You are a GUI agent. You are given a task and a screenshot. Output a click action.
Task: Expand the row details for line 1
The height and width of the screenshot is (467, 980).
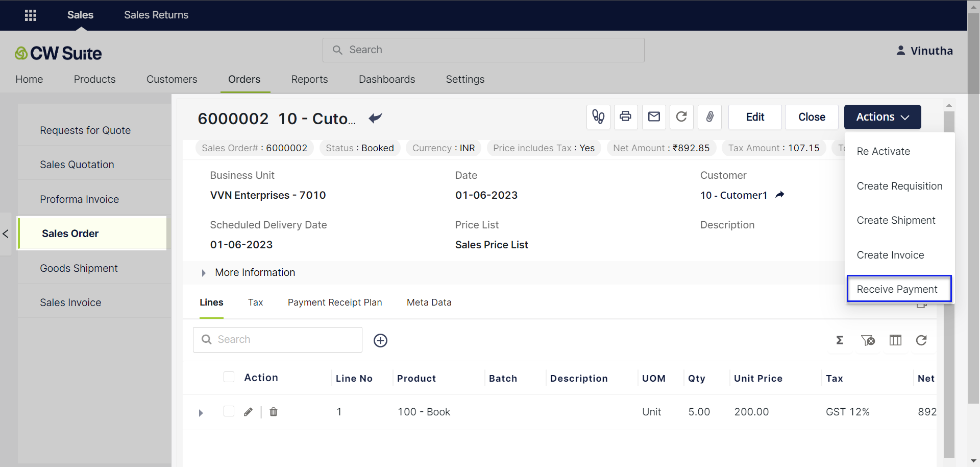point(201,413)
